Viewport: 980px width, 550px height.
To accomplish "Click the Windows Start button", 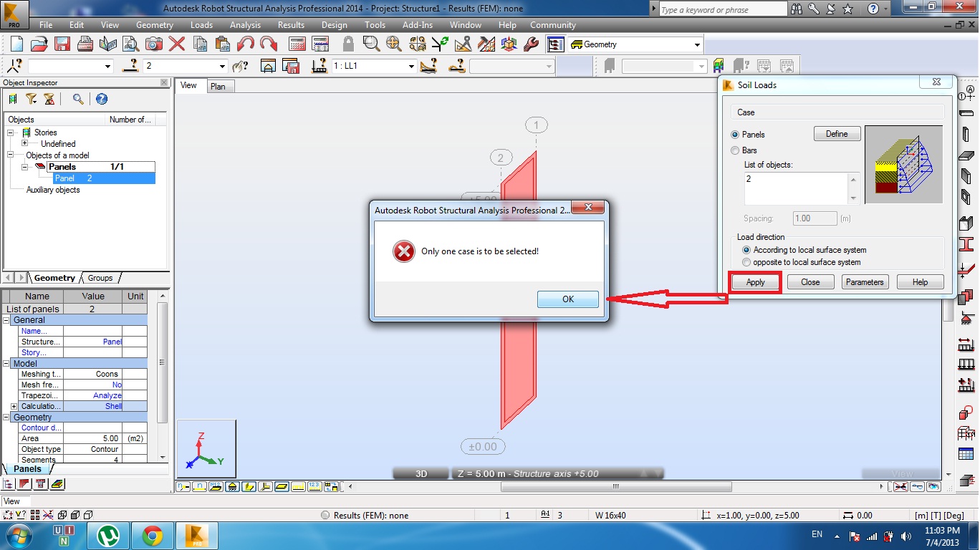I will click(18, 535).
